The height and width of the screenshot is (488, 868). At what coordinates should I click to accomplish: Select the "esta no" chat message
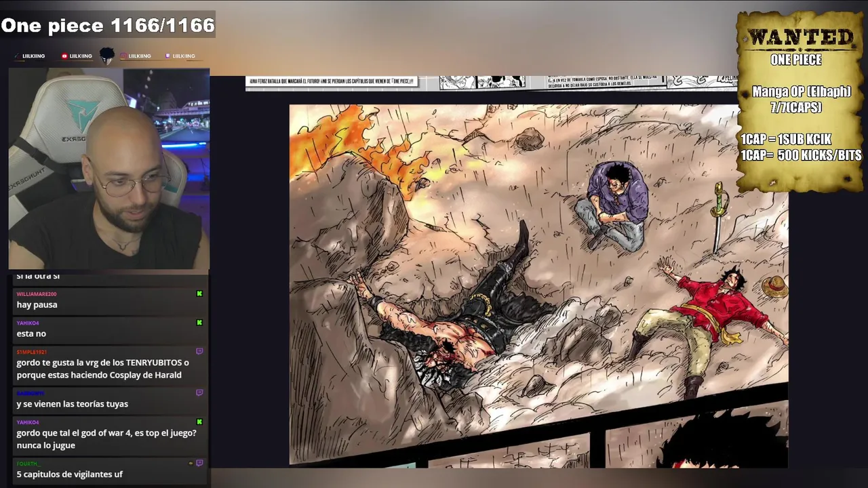[31, 333]
